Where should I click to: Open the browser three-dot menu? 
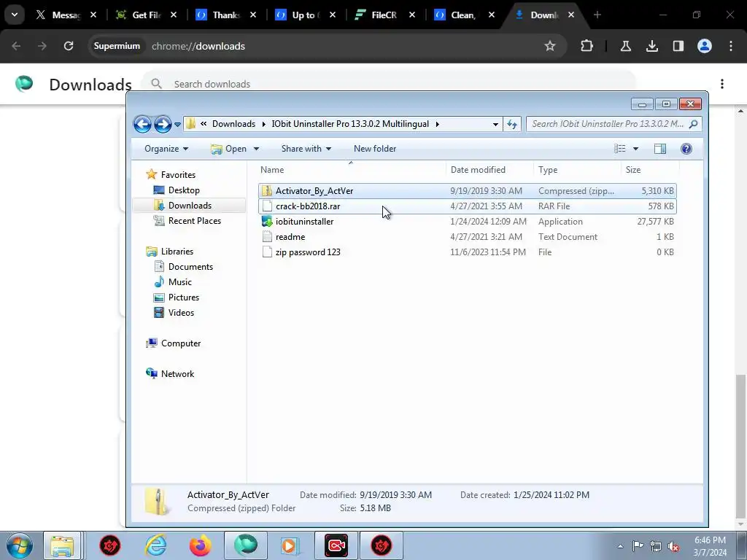[730, 46]
